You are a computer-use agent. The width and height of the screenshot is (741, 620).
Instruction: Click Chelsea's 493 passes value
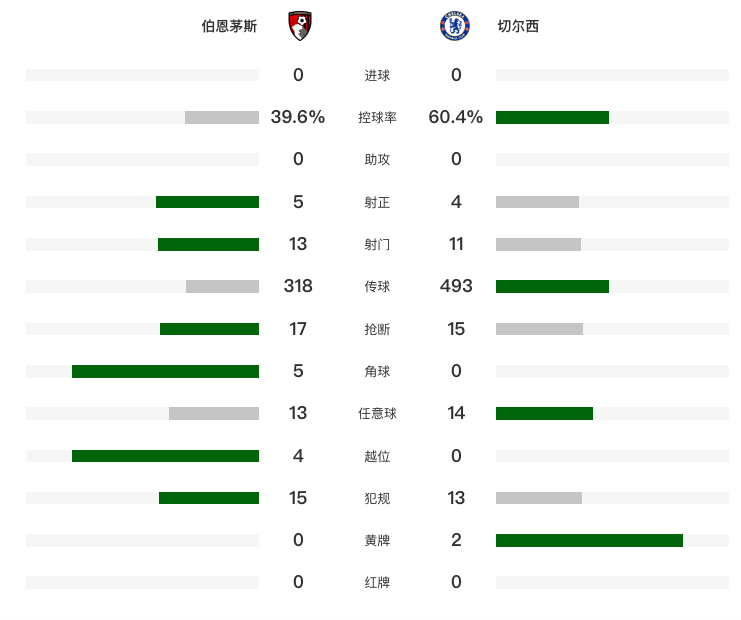(456, 286)
